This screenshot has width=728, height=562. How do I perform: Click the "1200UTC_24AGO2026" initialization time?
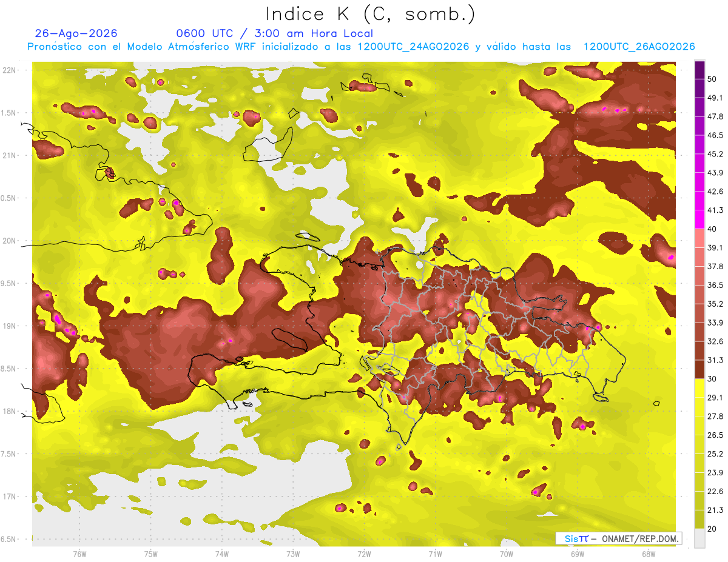coord(413,47)
